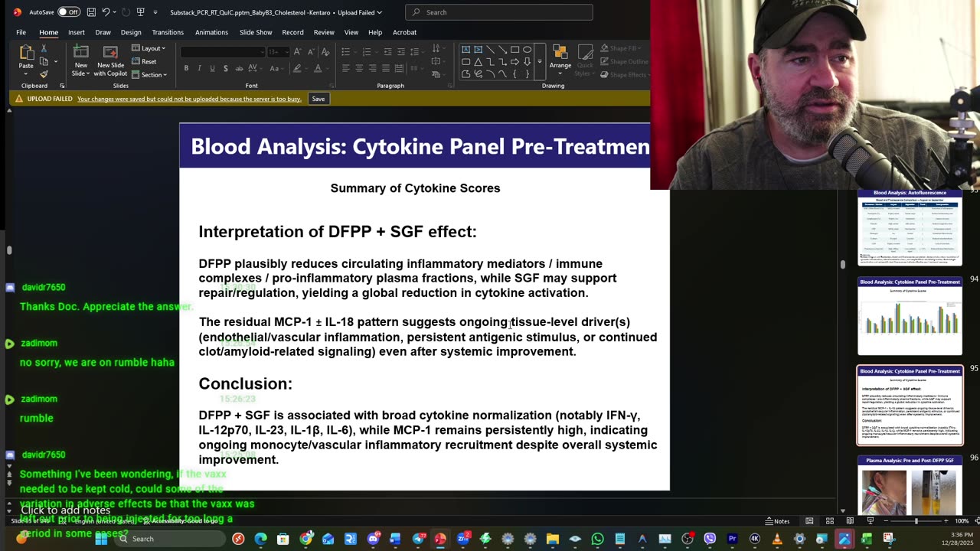This screenshot has height=551, width=980.
Task: Open the Animations tab
Action: [x=211, y=32]
